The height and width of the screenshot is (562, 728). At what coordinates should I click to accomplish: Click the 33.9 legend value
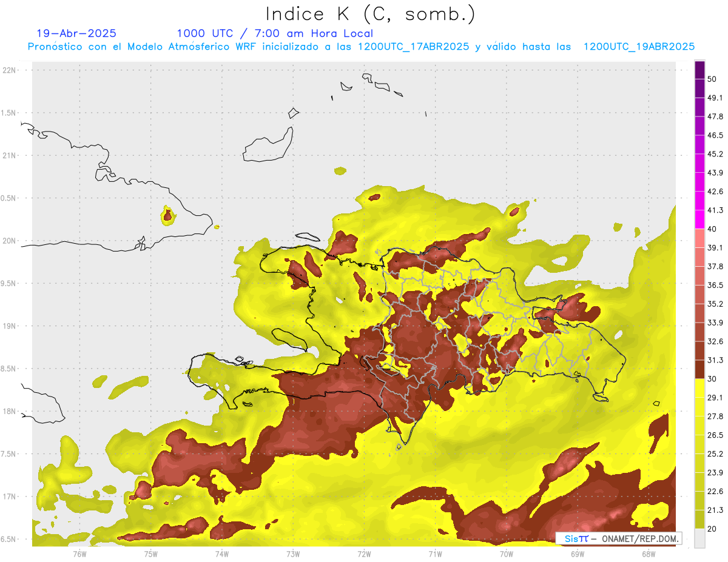pyautogui.click(x=716, y=323)
